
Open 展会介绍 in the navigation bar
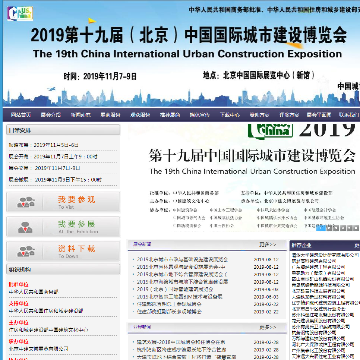pos(51,115)
